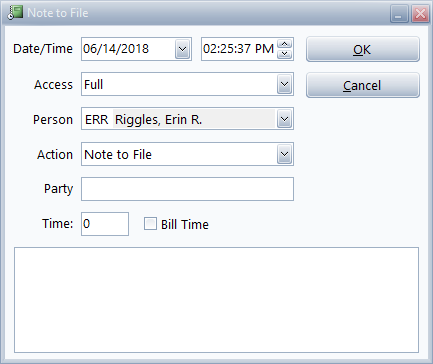Minimize the Note to File window
The width and height of the screenshot is (433, 364).
pyautogui.click(x=399, y=14)
